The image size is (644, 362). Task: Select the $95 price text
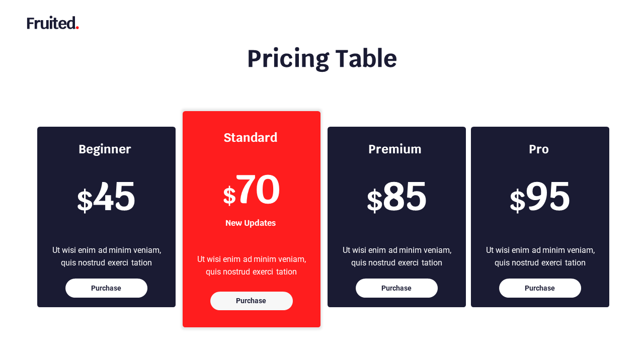point(540,197)
